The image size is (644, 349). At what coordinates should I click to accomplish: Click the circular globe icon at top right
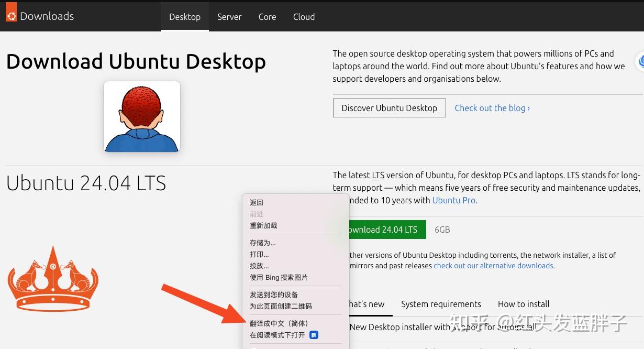pyautogui.click(x=639, y=61)
